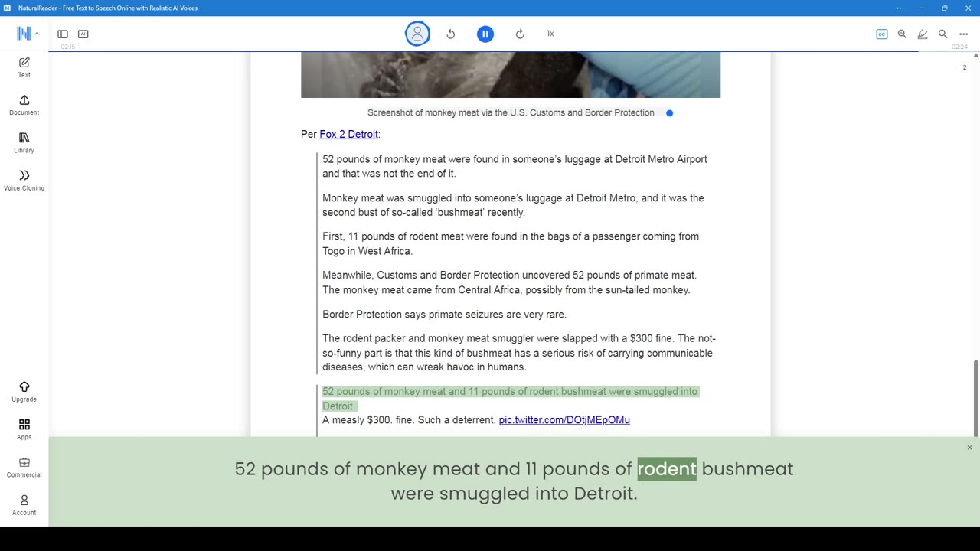Click the vertical scrollbar thumb
This screenshot has height=551, width=980.
tap(975, 398)
